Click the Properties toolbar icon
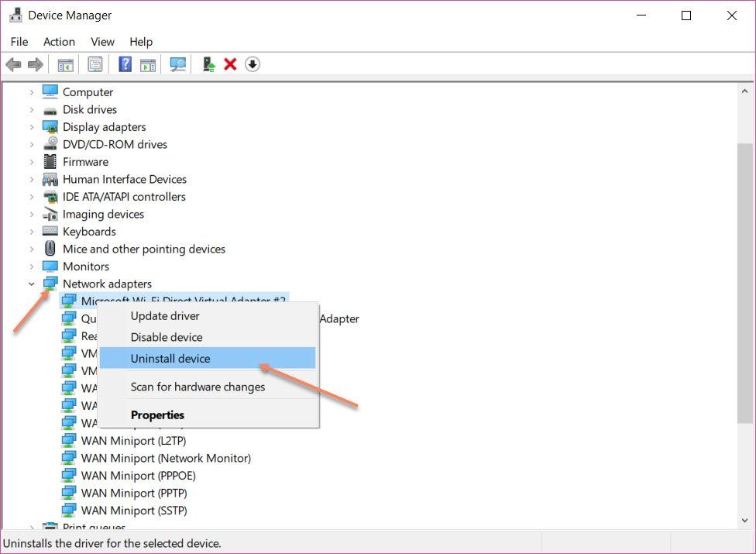756x554 pixels. (x=95, y=64)
